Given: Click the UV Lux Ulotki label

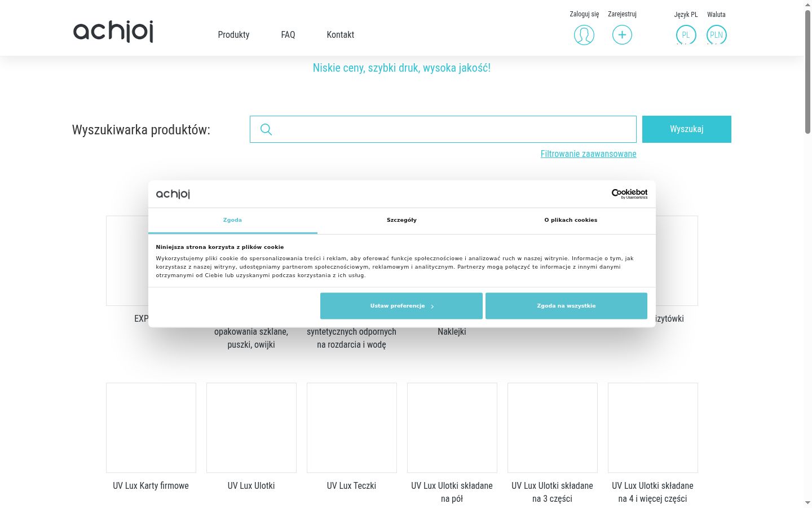Looking at the screenshot, I should pos(251,485).
